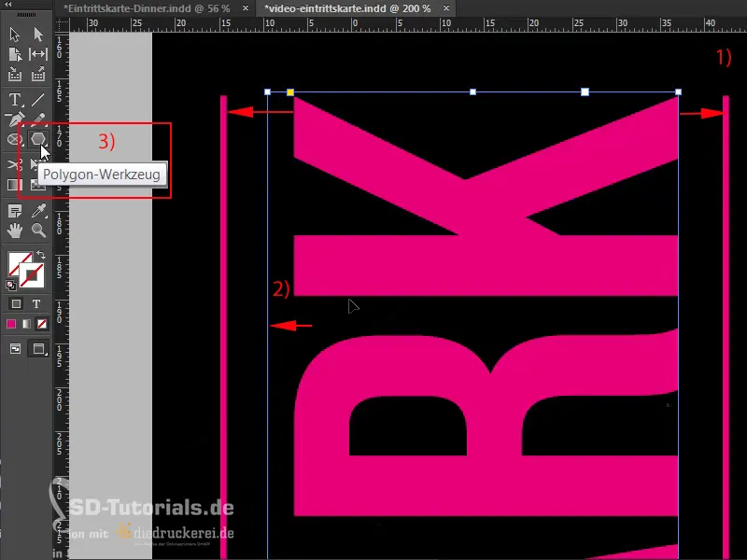The height and width of the screenshot is (560, 747).
Task: Select the Content Collector tool
Action: [15, 75]
